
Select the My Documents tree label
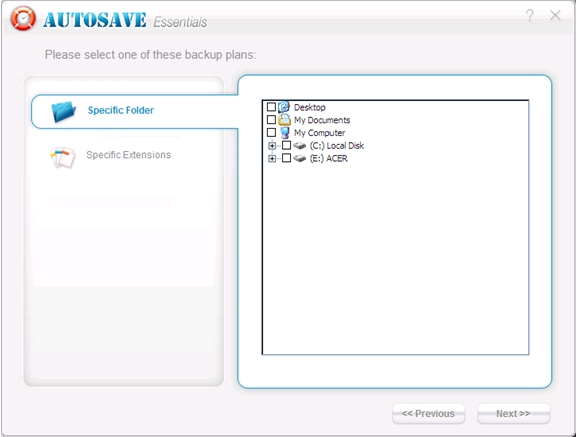322,120
